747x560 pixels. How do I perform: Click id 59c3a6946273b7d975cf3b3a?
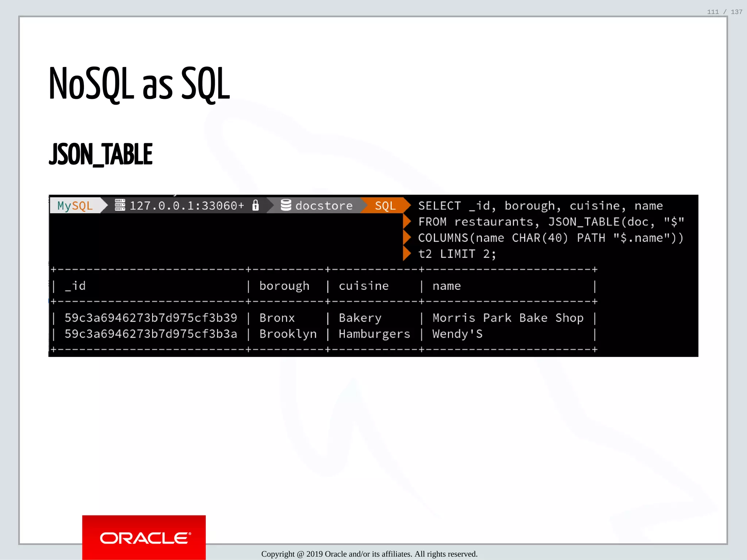coord(151,334)
